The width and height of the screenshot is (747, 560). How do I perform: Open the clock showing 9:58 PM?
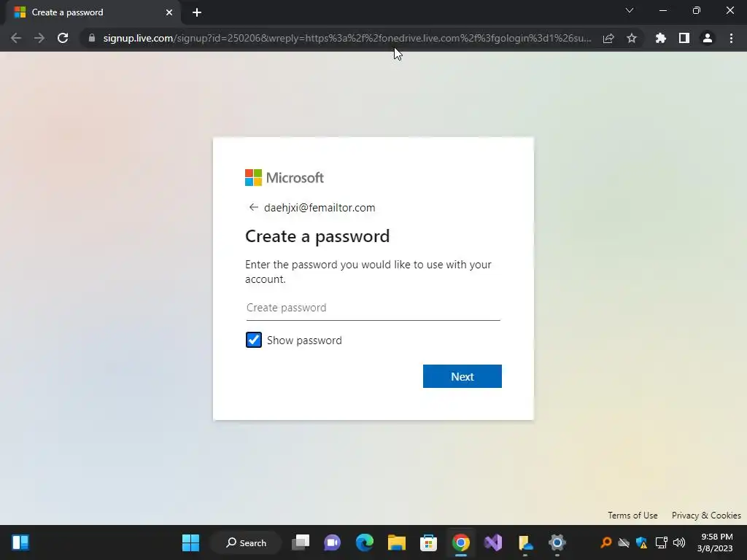[715, 542]
